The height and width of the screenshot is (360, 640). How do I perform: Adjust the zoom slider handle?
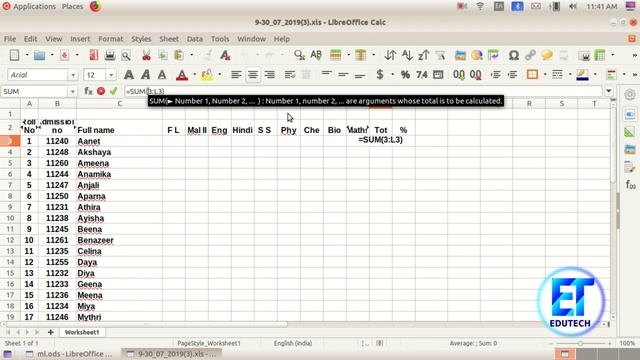(580, 344)
